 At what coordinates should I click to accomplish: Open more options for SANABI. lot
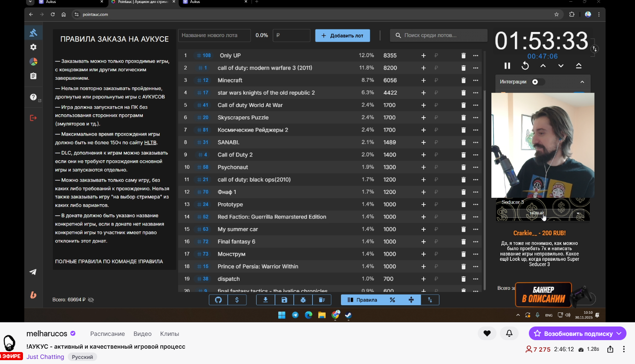(x=476, y=142)
